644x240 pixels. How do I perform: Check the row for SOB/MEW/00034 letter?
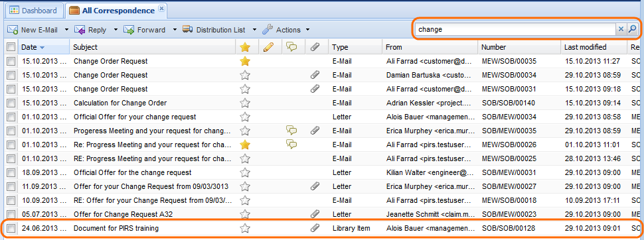coord(11,117)
